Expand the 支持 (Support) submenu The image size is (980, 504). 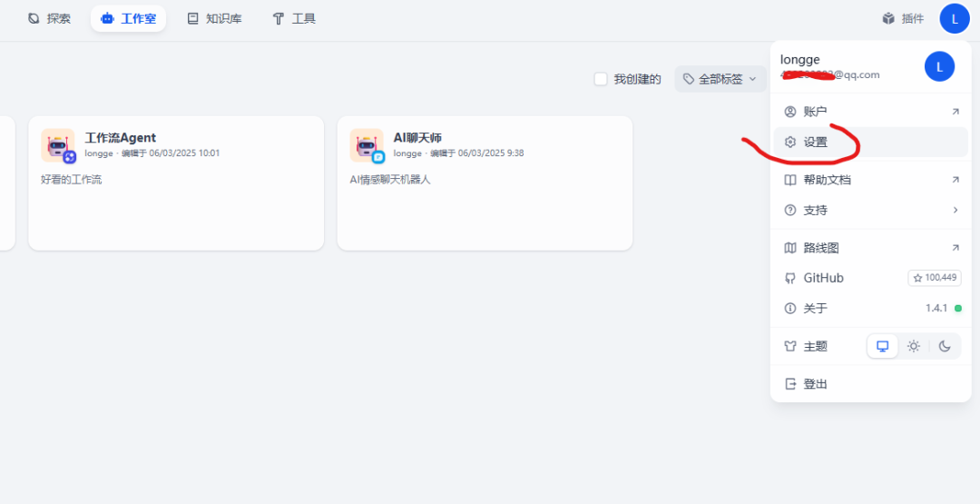point(870,210)
